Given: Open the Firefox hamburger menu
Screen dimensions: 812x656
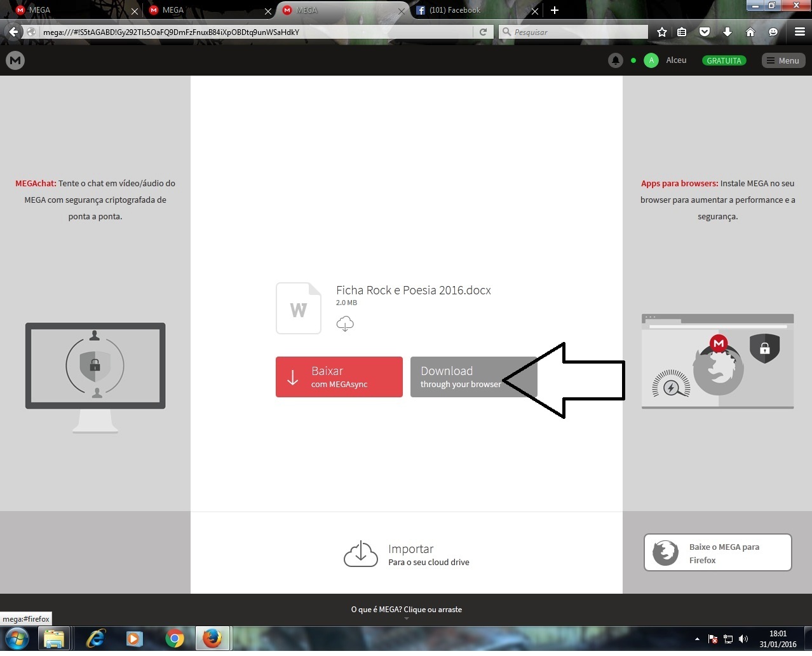Looking at the screenshot, I should point(800,32).
